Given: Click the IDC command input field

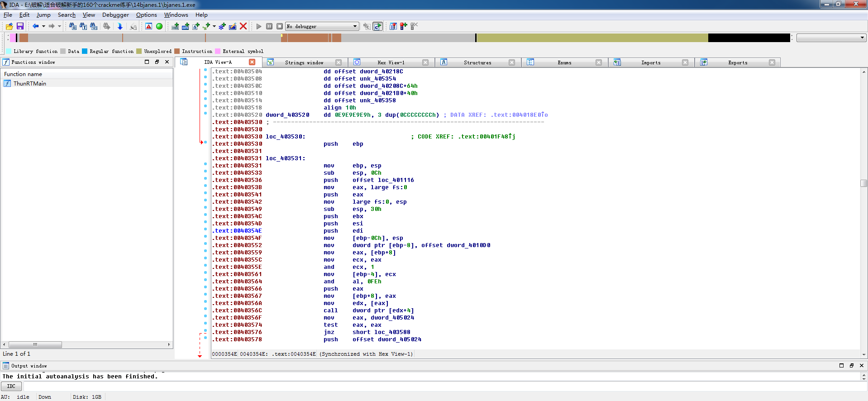Looking at the screenshot, I should 444,386.
